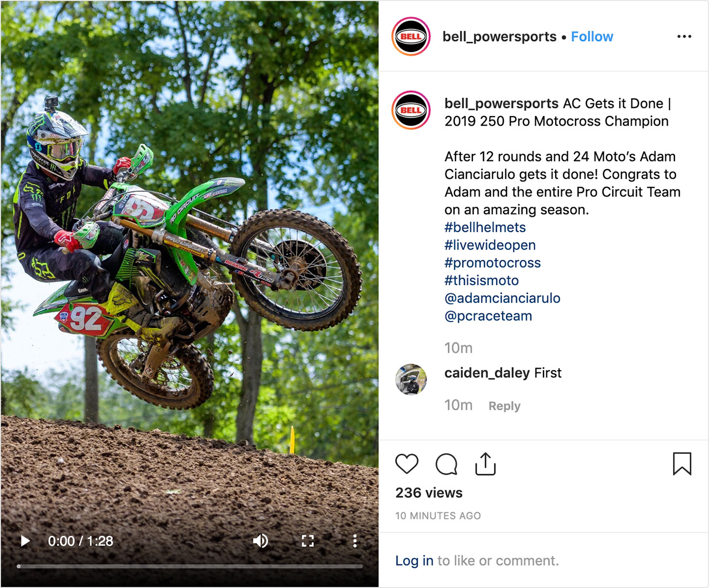This screenshot has width=709, height=588.
Task: Play the motocross video
Action: (x=25, y=541)
